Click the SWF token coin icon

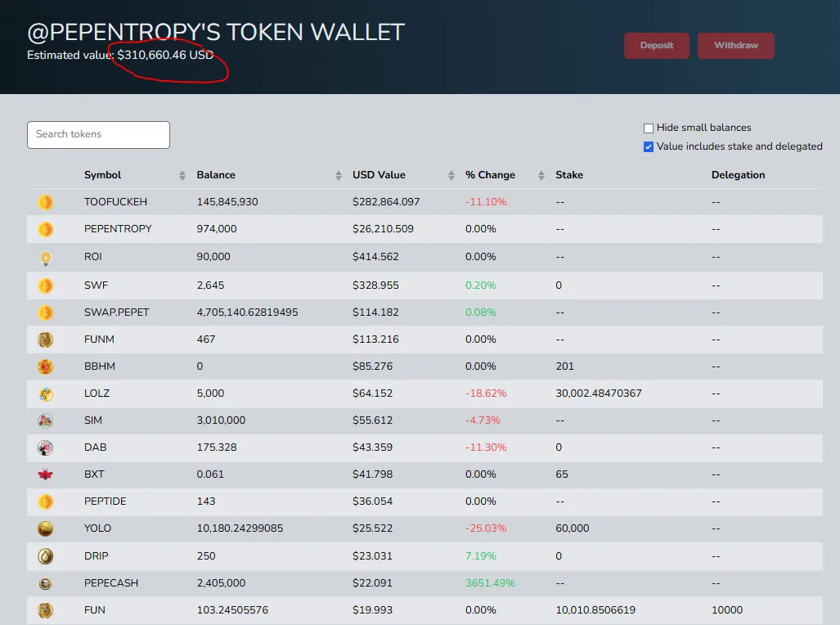46,286
